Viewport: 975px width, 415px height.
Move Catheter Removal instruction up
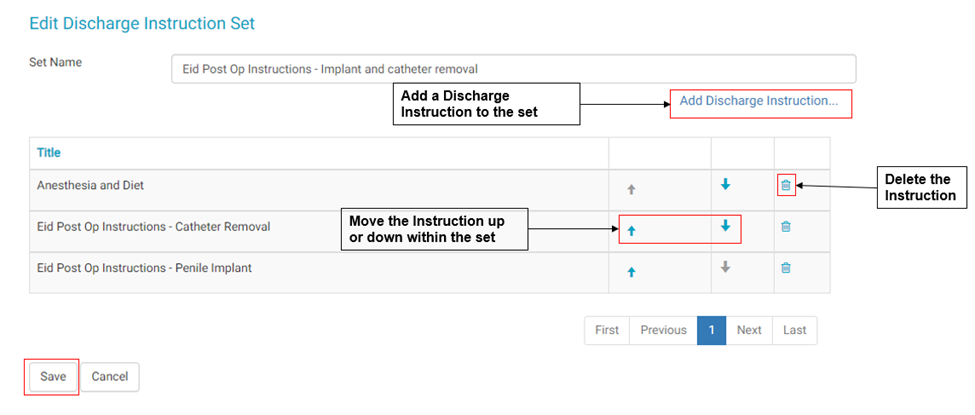point(631,230)
